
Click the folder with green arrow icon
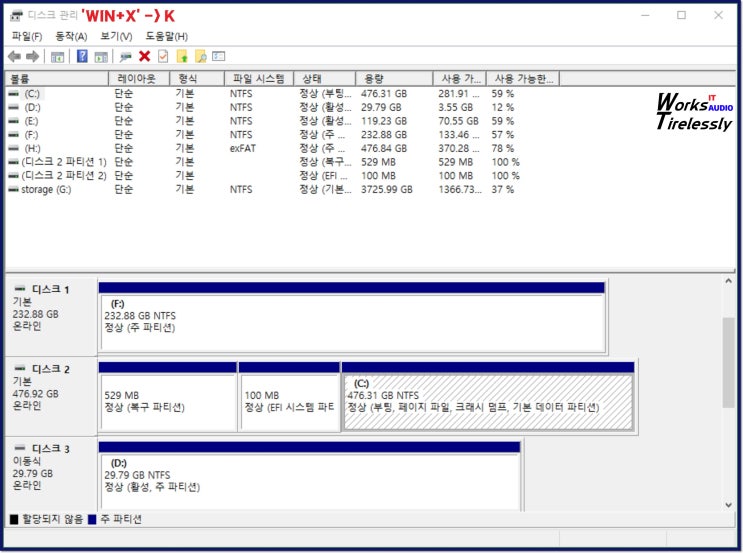tap(182, 57)
